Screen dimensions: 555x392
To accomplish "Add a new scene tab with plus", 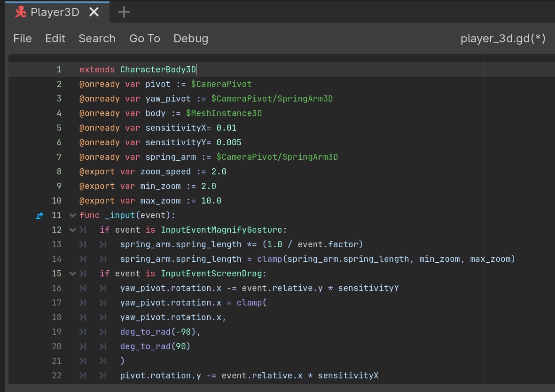I will 124,12.
